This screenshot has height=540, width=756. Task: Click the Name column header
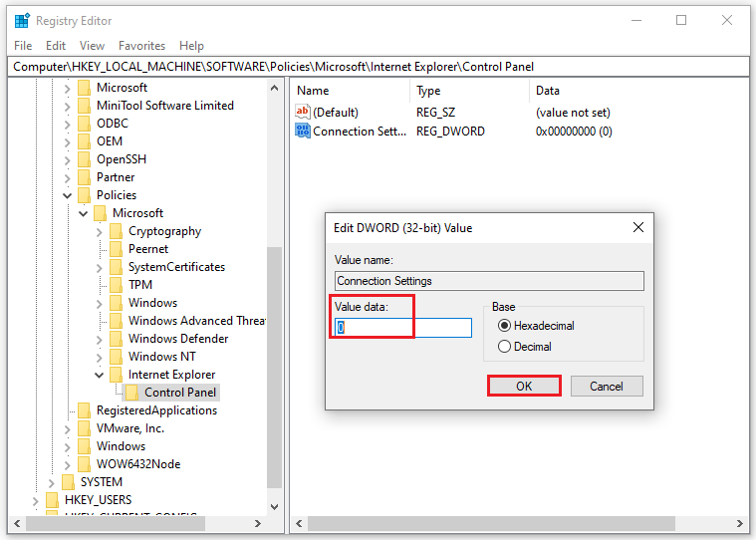(x=351, y=91)
